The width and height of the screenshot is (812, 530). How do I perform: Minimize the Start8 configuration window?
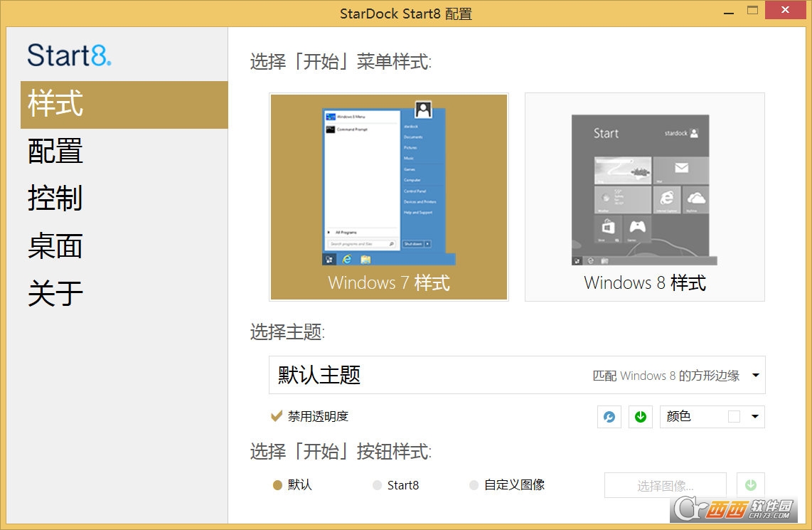729,11
